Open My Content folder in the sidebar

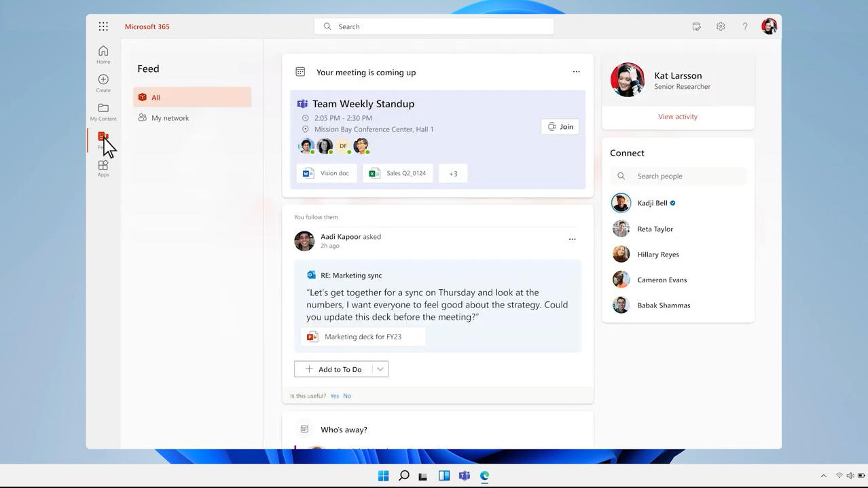click(x=103, y=112)
